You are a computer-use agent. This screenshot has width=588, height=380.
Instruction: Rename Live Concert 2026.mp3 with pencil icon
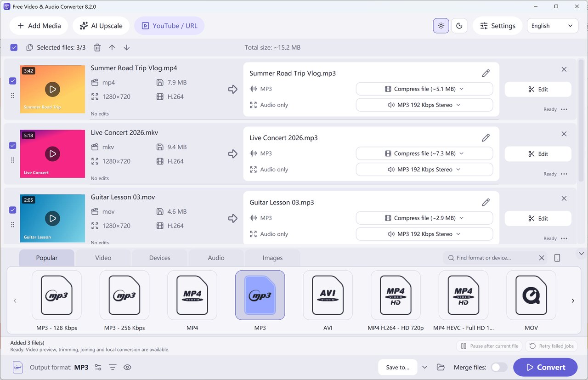[x=486, y=138]
